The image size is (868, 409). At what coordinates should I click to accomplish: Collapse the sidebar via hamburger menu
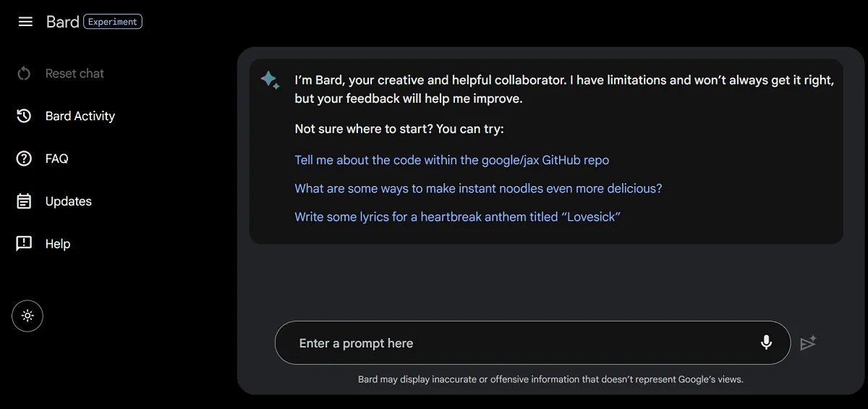click(x=25, y=22)
